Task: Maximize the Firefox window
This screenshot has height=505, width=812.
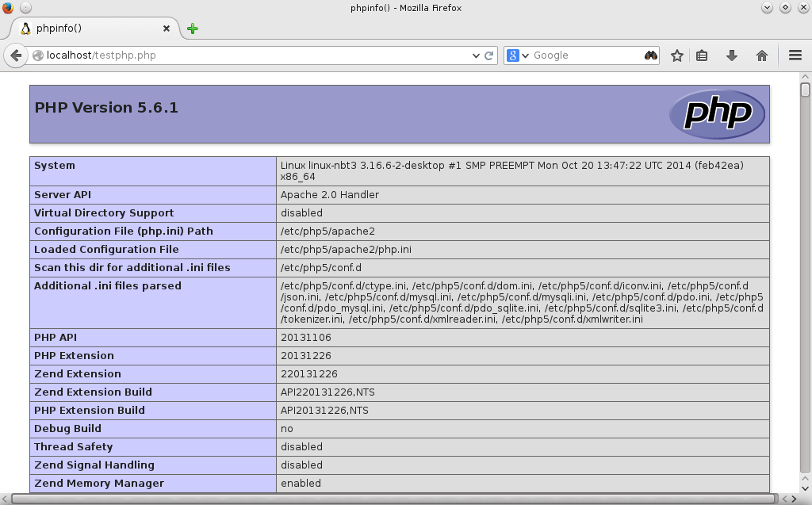Action: 785,8
